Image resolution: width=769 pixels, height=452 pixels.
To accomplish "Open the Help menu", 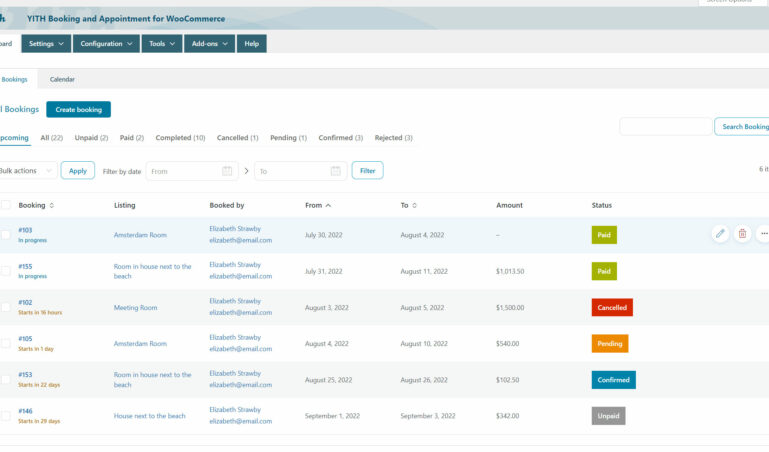I will click(x=252, y=44).
